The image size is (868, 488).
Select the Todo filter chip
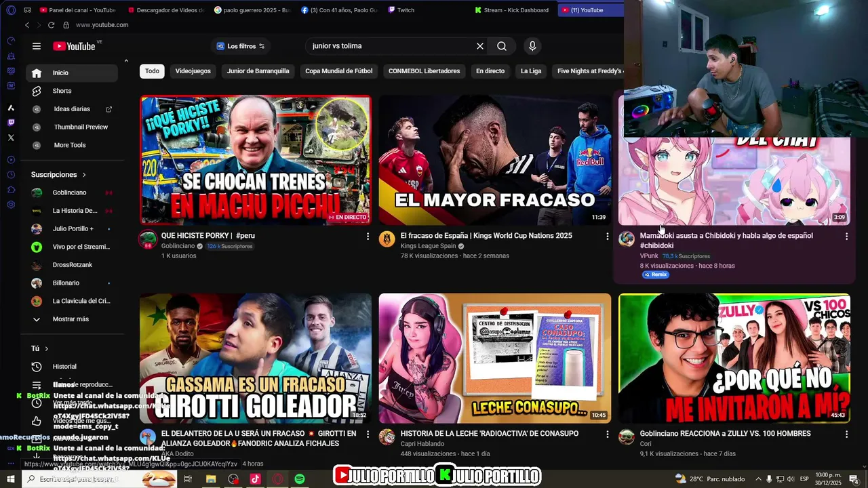pyautogui.click(x=152, y=71)
